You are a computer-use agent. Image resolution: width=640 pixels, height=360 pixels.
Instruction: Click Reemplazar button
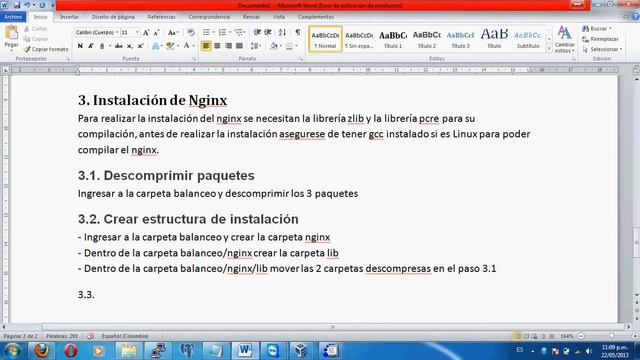click(600, 39)
